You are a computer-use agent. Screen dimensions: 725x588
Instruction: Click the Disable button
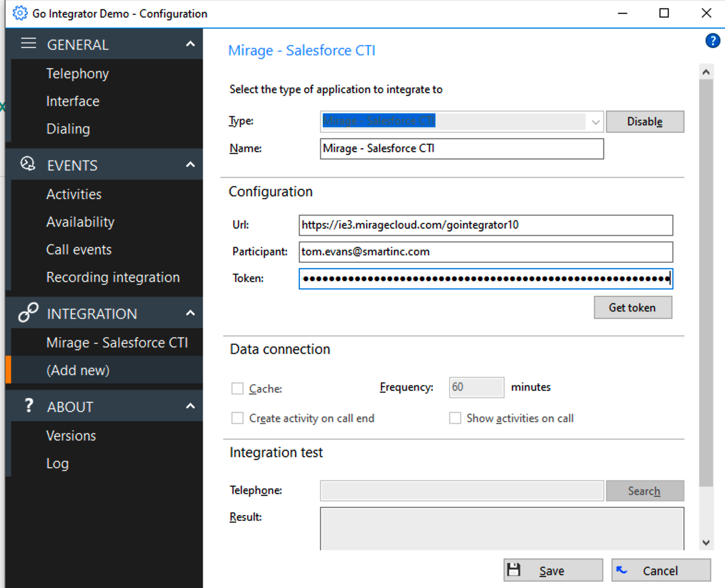[645, 122]
